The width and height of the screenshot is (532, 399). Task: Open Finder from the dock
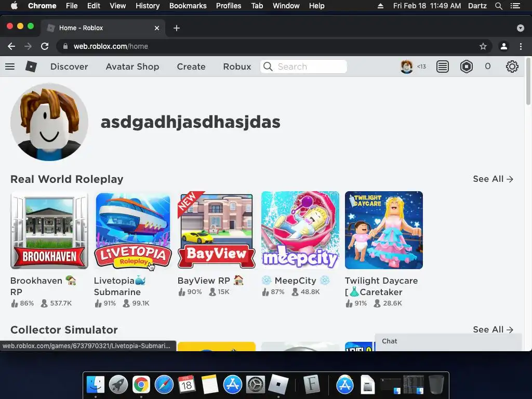[96, 385]
